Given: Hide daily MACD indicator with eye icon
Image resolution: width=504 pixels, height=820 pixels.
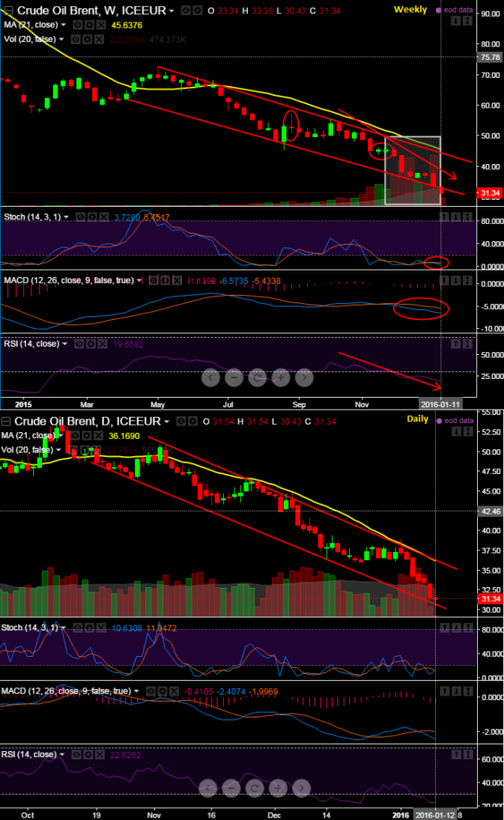Looking at the screenshot, I should [x=151, y=691].
